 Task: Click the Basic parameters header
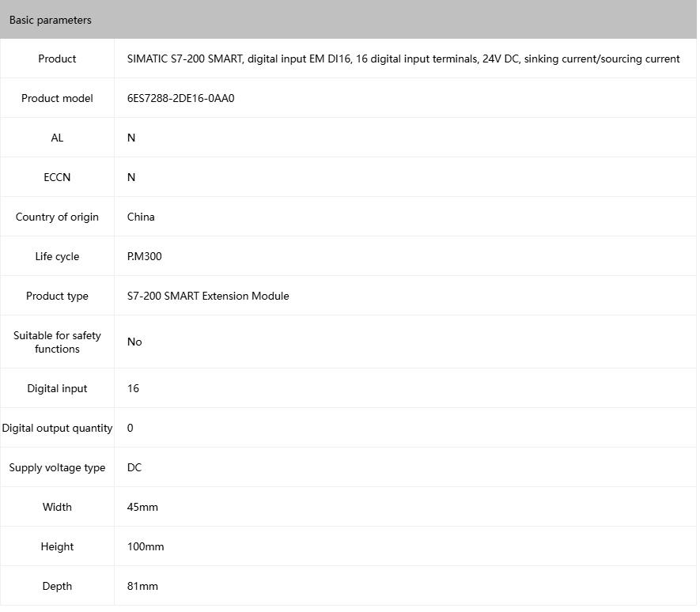point(51,20)
